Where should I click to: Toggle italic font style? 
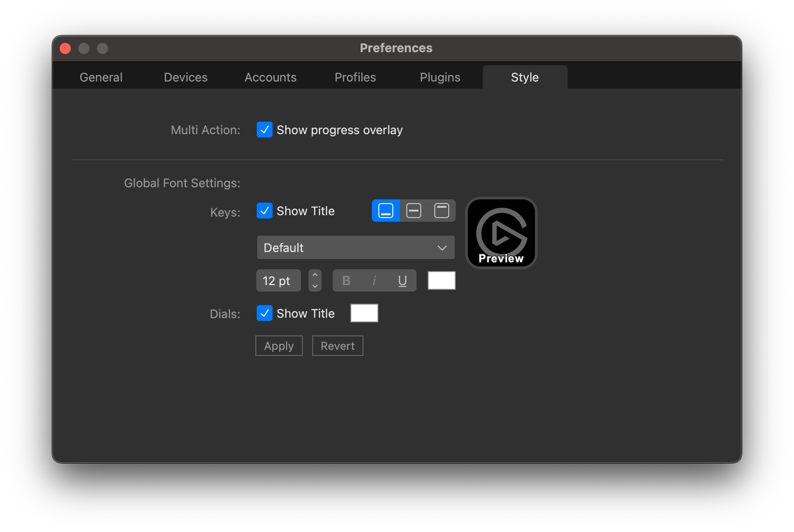374,280
